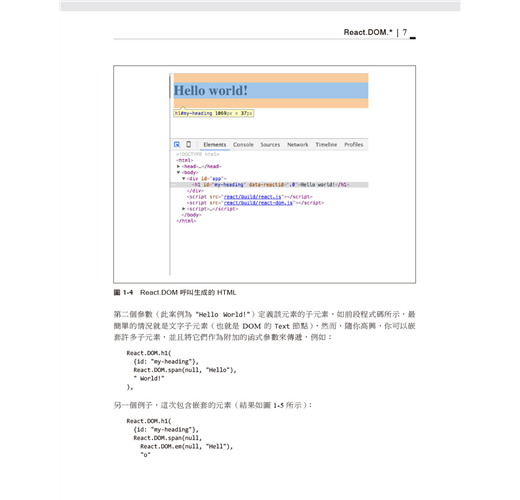The height and width of the screenshot is (500, 520).
Task: Click the code line React.DOM.span(null, "Hello")
Action: point(185,370)
